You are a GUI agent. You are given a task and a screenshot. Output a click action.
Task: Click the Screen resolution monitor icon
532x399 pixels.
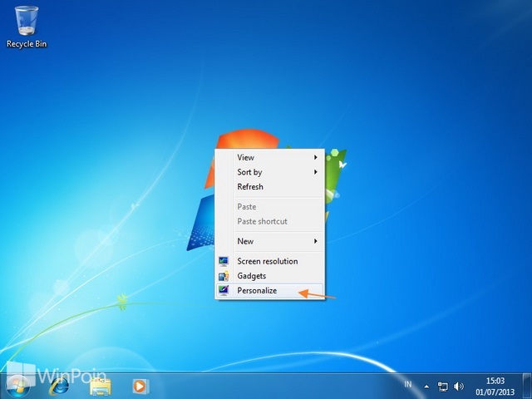pyautogui.click(x=224, y=261)
